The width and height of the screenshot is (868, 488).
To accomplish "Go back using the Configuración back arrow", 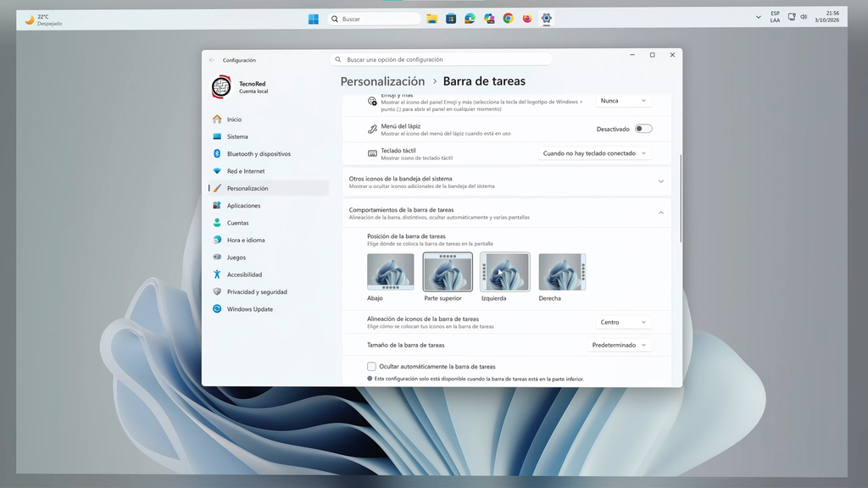I will pos(212,60).
